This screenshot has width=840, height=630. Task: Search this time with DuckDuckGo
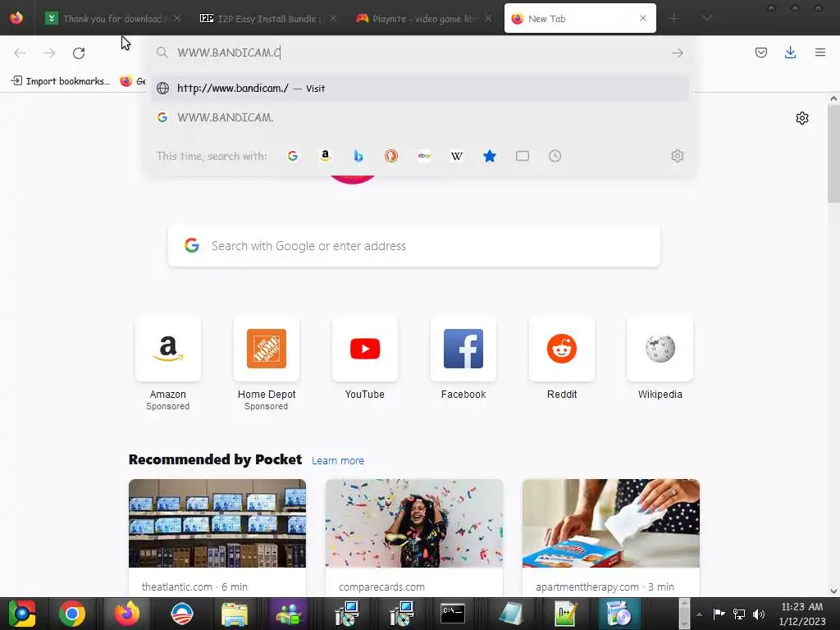point(391,156)
